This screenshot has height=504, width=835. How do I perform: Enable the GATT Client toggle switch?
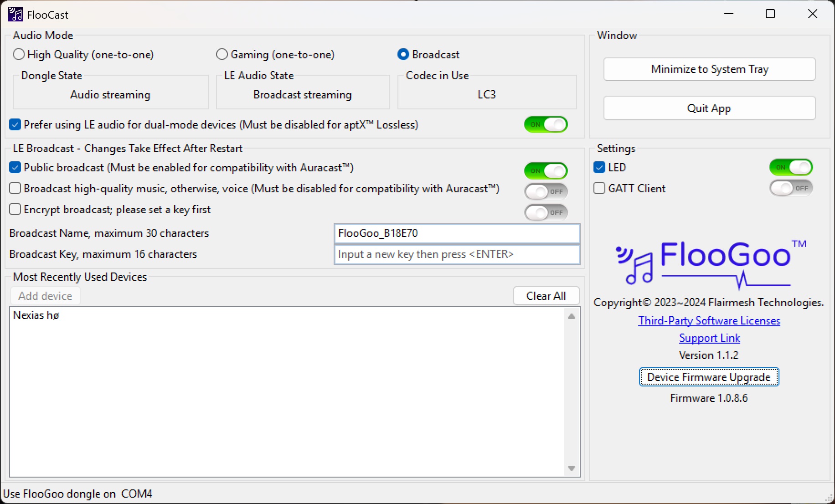(791, 188)
